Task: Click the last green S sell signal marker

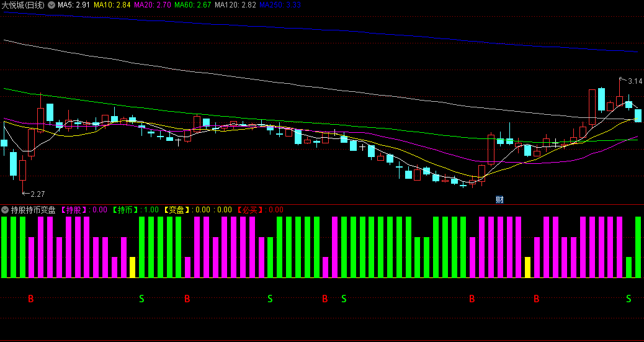Action: pyautogui.click(x=628, y=299)
